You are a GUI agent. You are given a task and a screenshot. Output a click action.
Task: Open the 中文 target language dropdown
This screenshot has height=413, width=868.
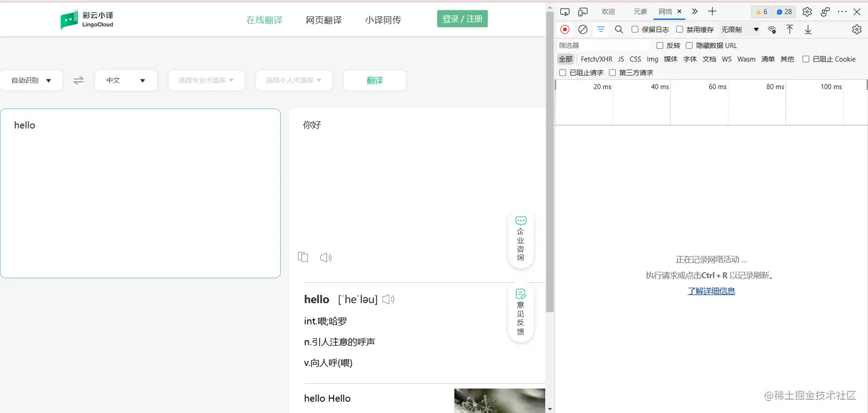coord(126,80)
